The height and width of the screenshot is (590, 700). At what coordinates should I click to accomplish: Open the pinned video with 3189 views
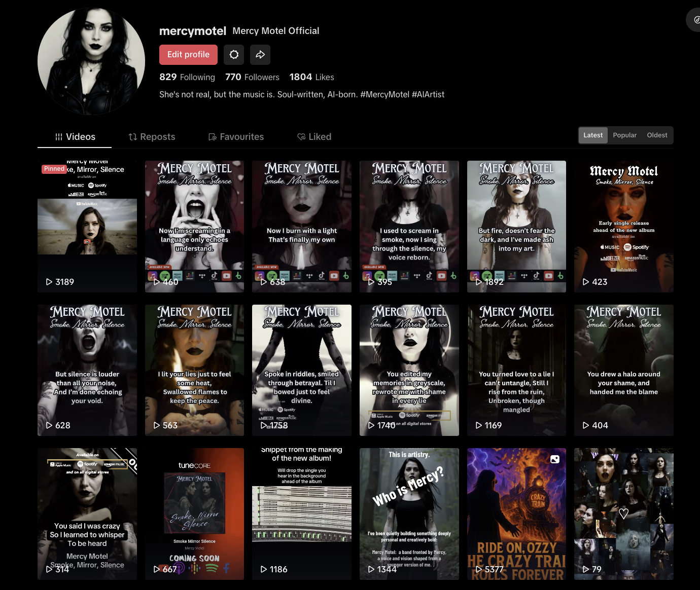pyautogui.click(x=87, y=227)
